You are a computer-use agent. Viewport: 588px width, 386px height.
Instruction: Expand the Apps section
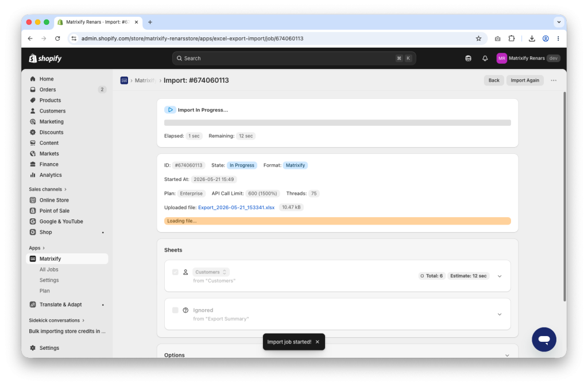[37, 248]
